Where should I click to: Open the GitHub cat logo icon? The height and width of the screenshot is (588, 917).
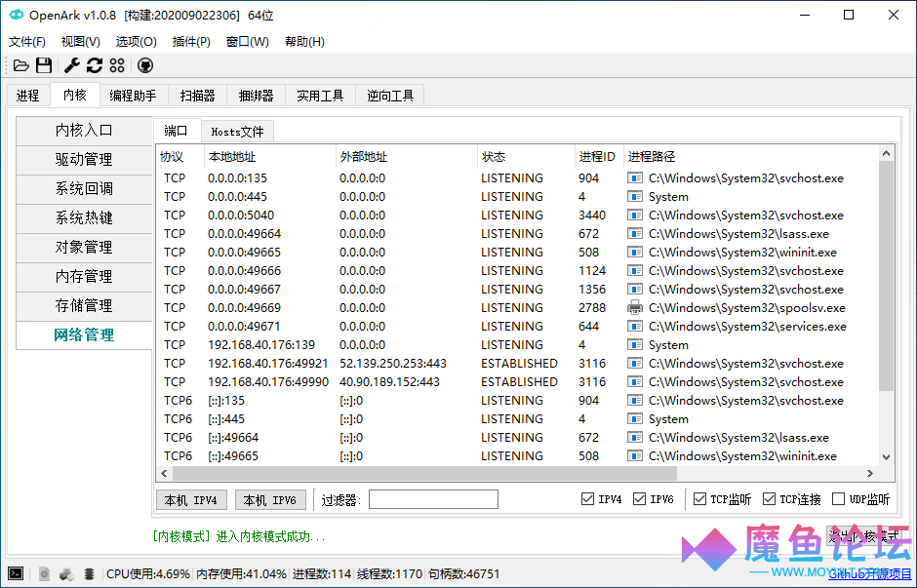coord(145,65)
